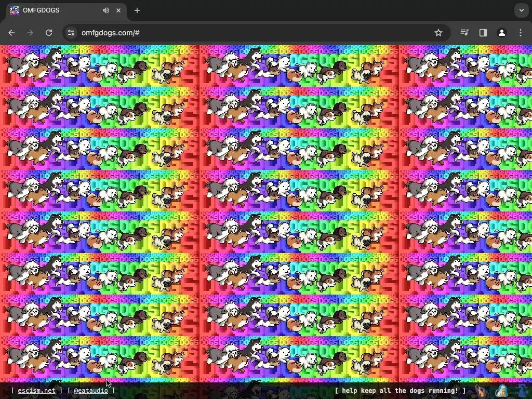Open the profile avatar menu
This screenshot has height=399, width=532.
point(502,33)
